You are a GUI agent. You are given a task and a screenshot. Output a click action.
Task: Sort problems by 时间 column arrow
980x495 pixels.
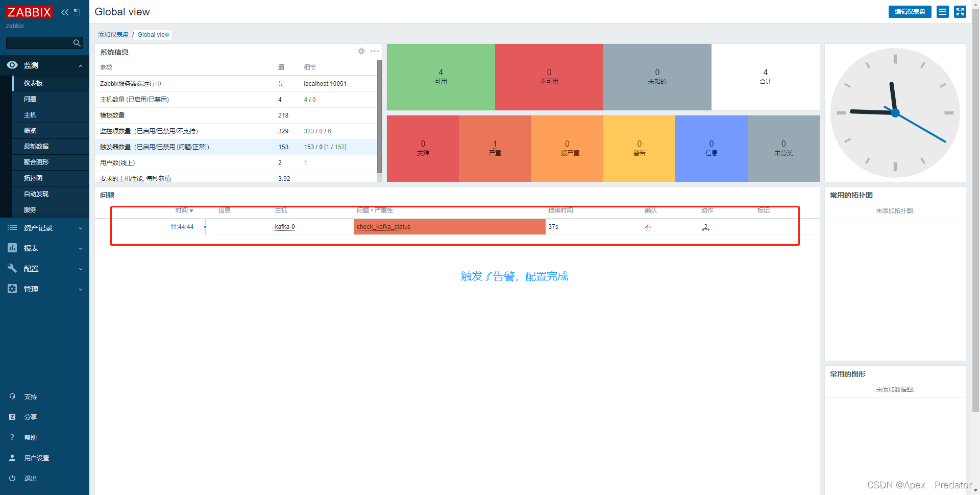tap(191, 211)
